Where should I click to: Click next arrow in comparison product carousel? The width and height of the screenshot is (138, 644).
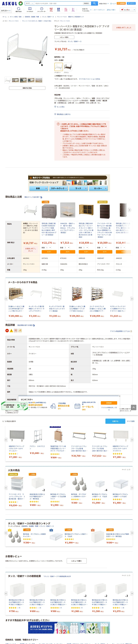[130, 210]
